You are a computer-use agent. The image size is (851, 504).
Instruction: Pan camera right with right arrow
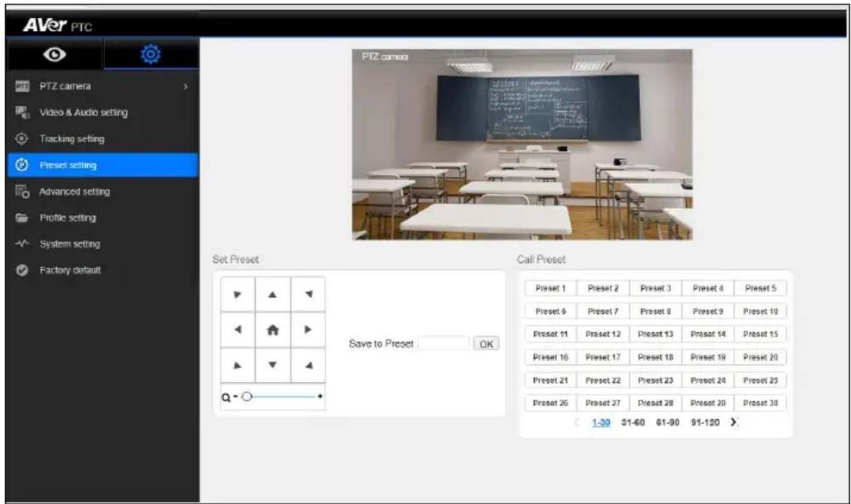308,330
